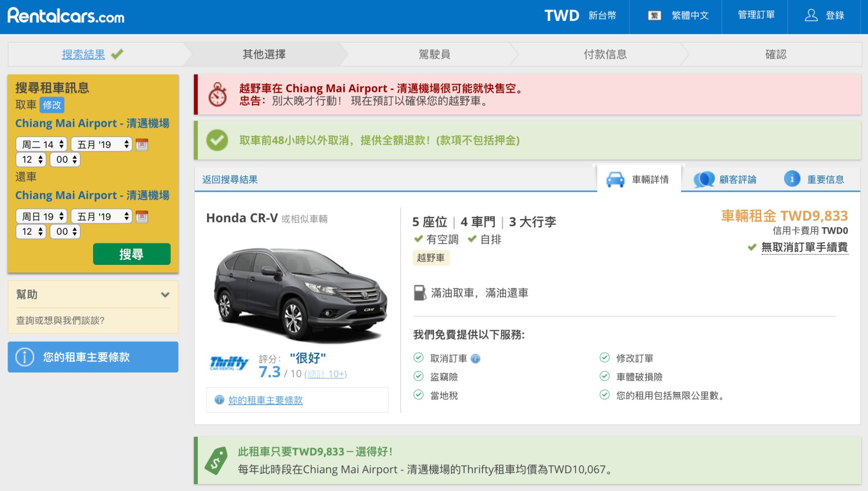The height and width of the screenshot is (491, 868).
Task: Click the checkmark beside 搜索結果 step
Action: (117, 54)
